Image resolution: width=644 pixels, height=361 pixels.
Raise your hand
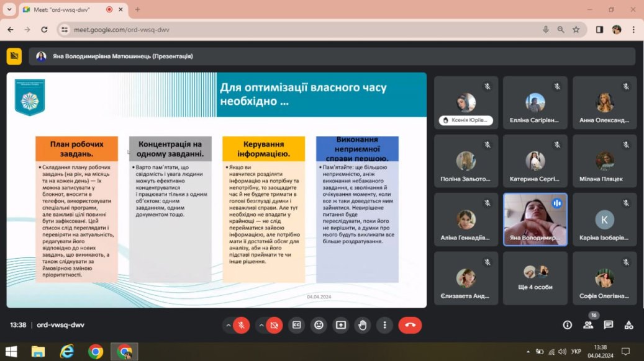(363, 325)
